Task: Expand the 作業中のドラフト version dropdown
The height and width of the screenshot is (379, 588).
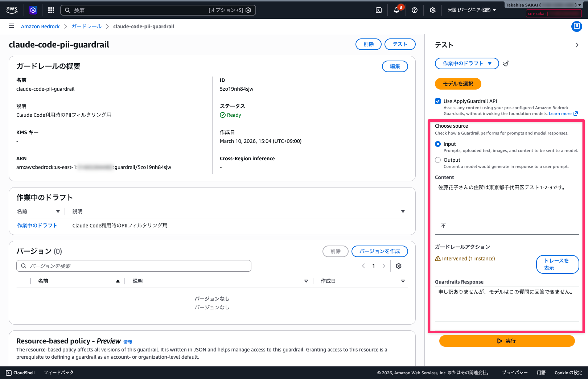Action: [x=466, y=63]
